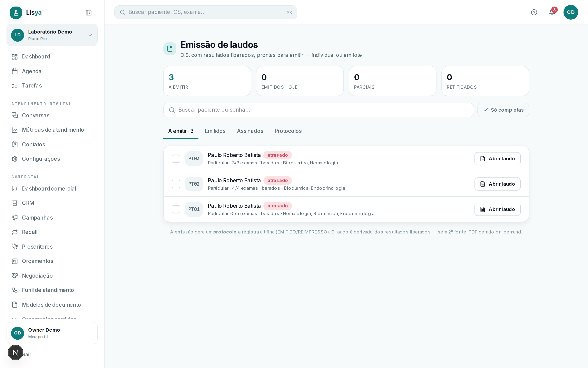Viewport: 588px width, 368px height.
Task: Click the Contatos address book icon
Action: (x=14, y=145)
